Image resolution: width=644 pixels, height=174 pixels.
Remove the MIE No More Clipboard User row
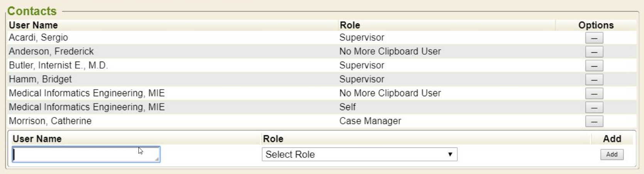click(x=594, y=93)
